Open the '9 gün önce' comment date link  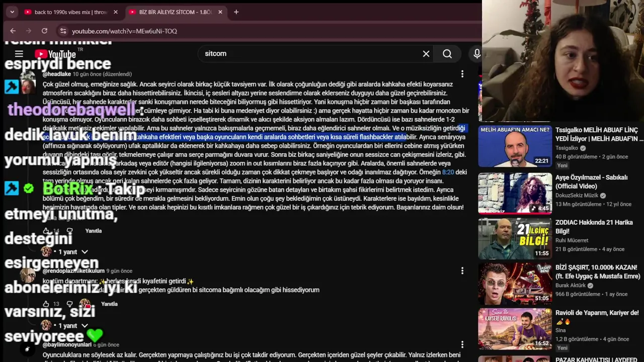click(x=119, y=271)
